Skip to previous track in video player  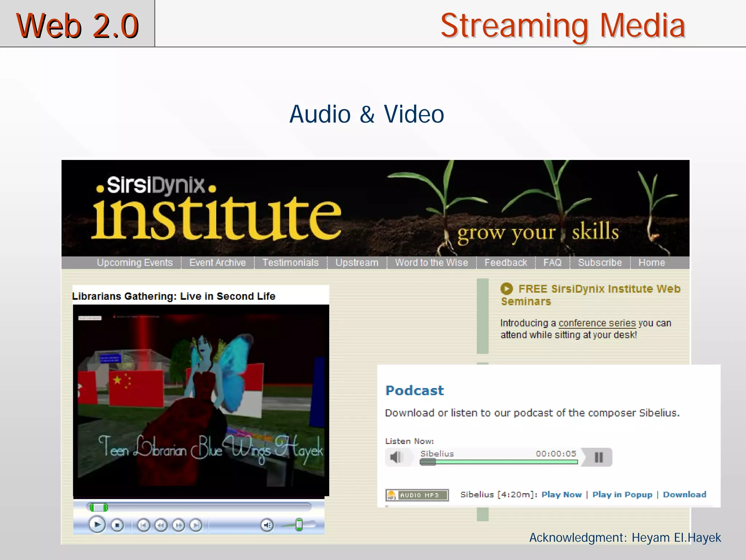click(144, 525)
